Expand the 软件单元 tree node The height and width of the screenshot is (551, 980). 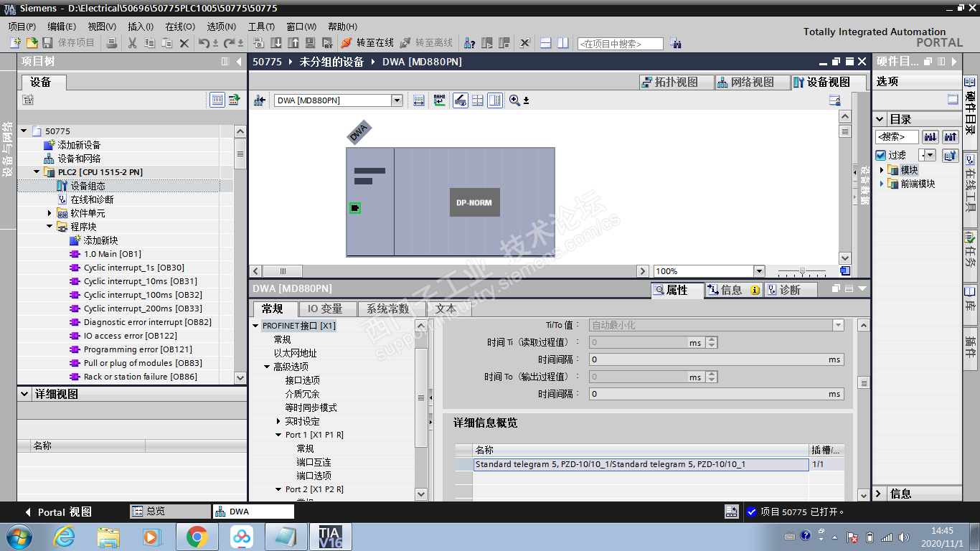pyautogui.click(x=50, y=213)
